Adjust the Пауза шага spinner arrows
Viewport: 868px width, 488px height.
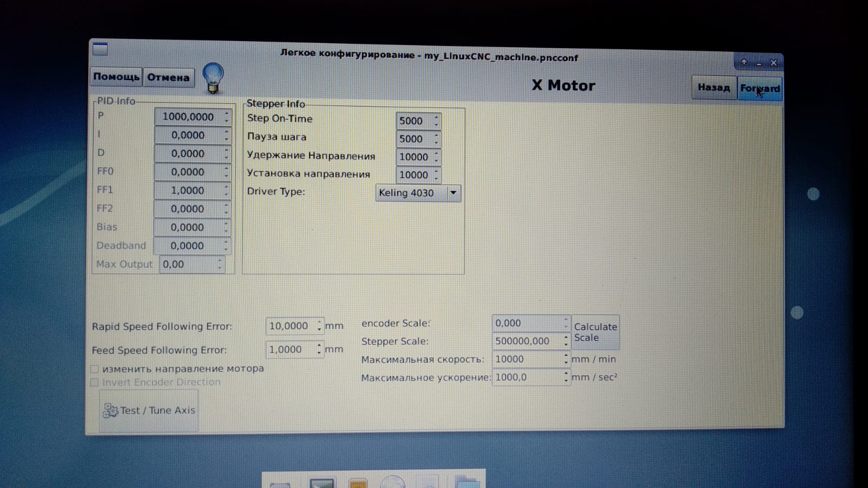[437, 139]
